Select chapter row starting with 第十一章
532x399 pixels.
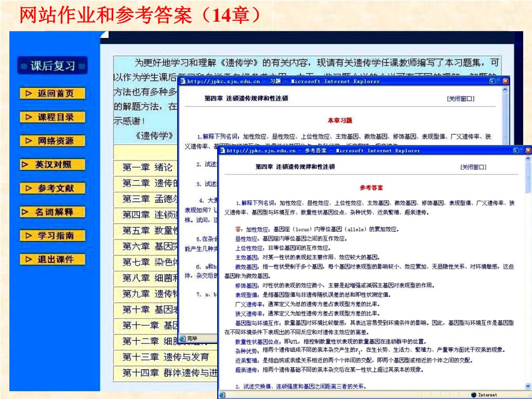click(x=146, y=325)
